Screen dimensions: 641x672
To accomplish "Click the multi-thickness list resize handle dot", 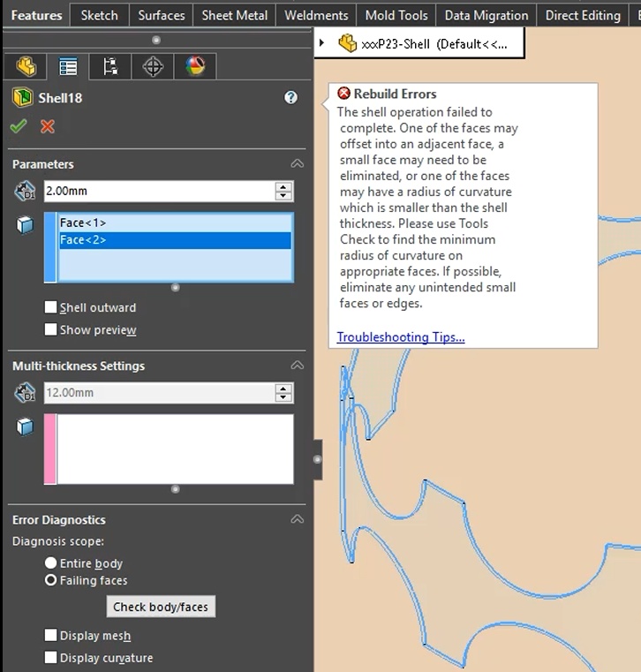I will coord(175,489).
